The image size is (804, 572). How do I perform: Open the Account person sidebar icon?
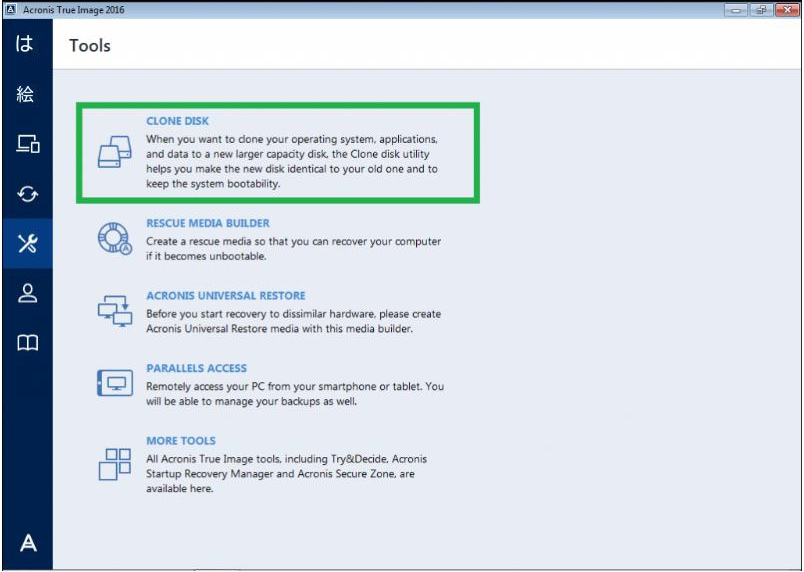tap(27, 293)
